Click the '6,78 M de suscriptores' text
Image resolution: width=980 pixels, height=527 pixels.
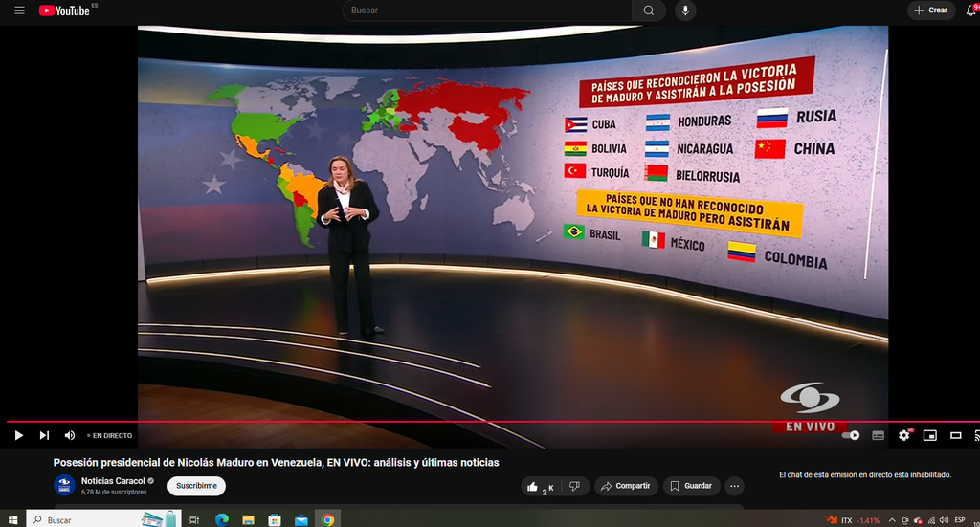click(x=114, y=492)
